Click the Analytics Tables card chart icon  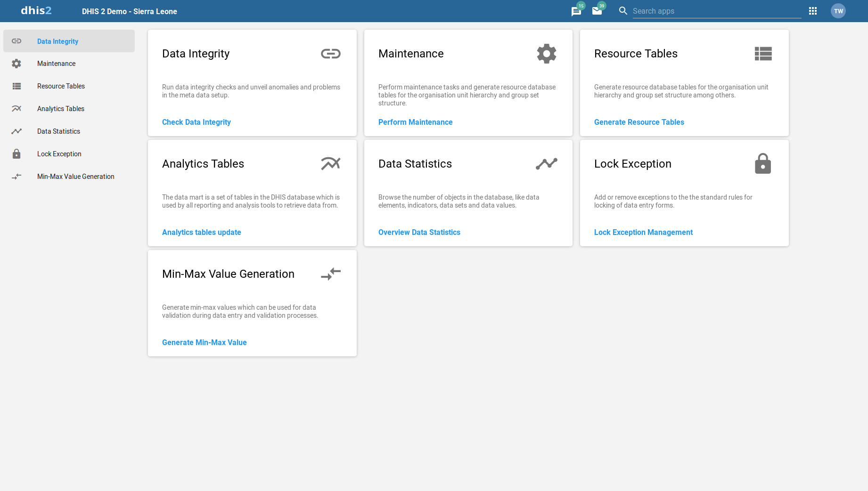click(x=331, y=164)
